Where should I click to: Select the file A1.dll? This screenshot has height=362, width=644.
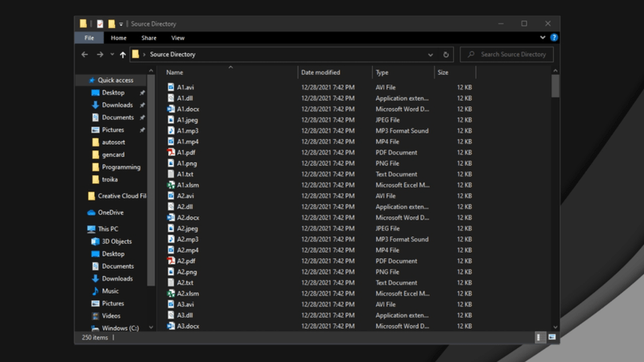pyautogui.click(x=185, y=98)
